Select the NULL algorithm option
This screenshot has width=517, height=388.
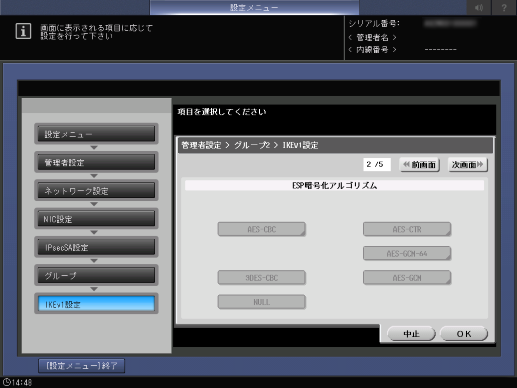[262, 302]
